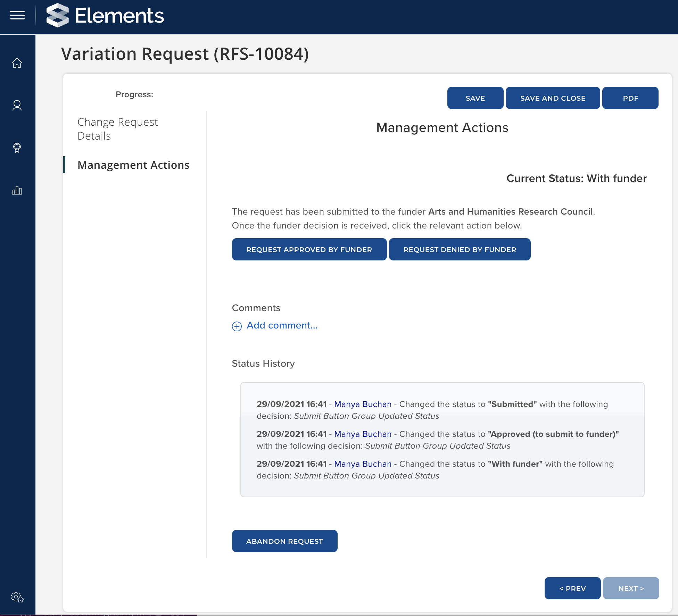The image size is (678, 616).
Task: Mark Request Approved by Funder
Action: point(309,250)
